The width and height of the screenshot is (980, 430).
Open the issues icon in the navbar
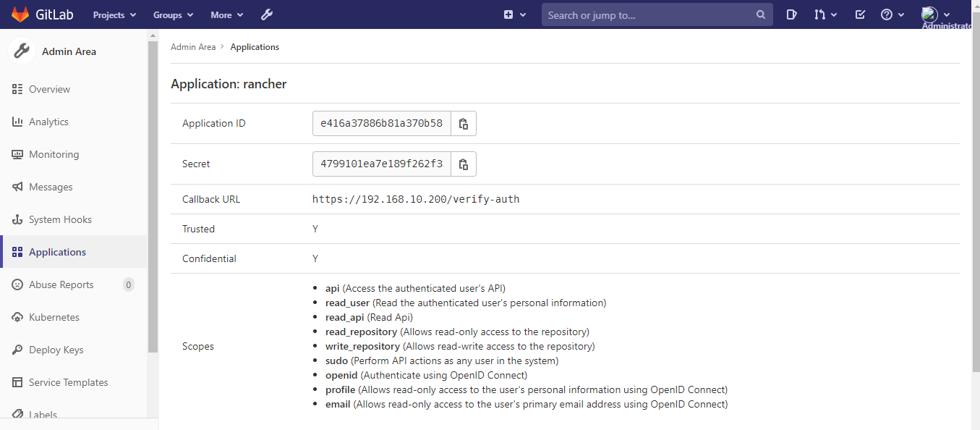click(x=792, y=14)
